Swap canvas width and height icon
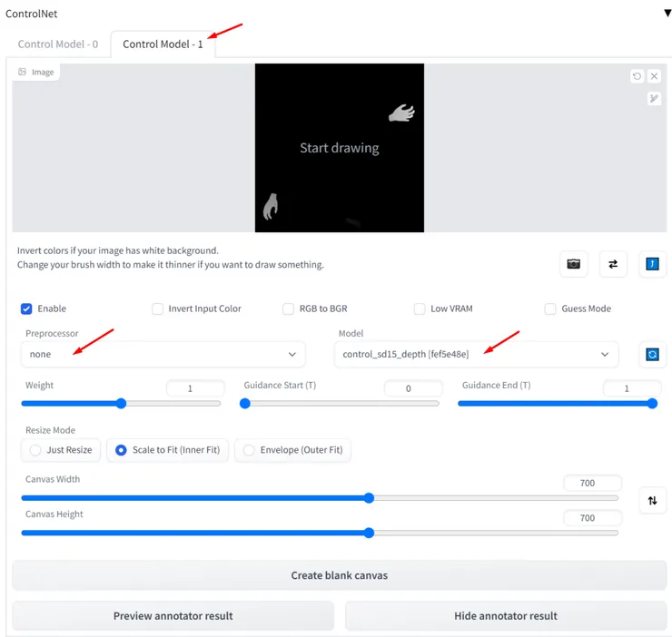 click(x=652, y=500)
